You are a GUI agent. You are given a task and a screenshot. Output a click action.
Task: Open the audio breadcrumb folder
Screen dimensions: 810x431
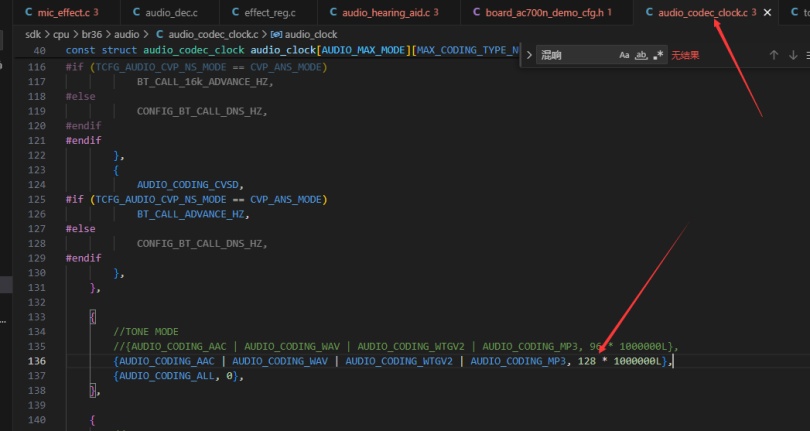click(127, 35)
